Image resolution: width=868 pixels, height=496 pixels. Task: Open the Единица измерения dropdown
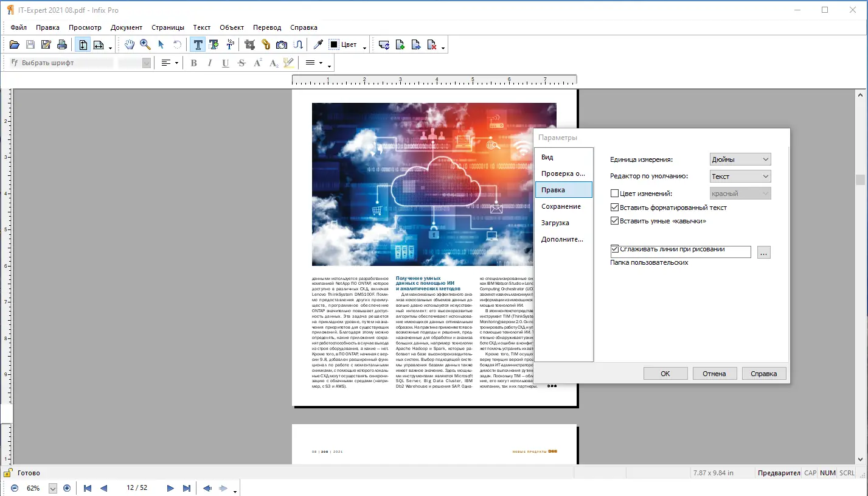tap(740, 159)
